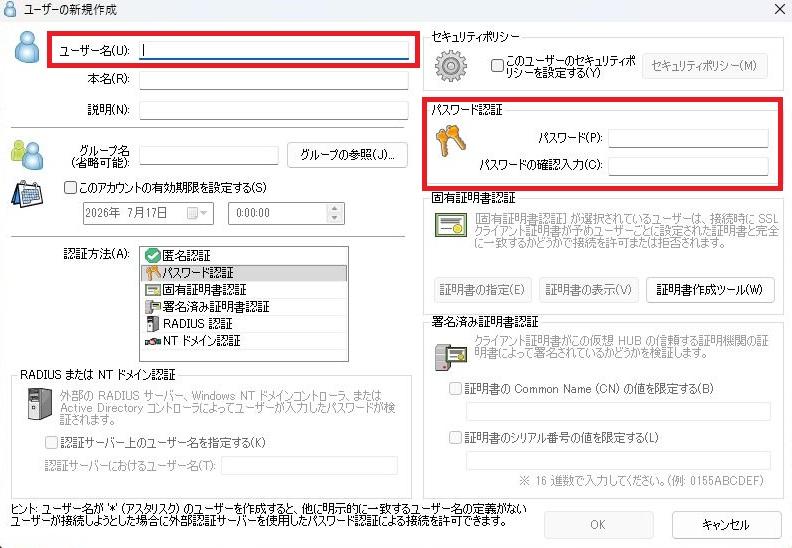
Task: Select 署名済み証明書認証 in the authentication list
Action: click(244, 307)
